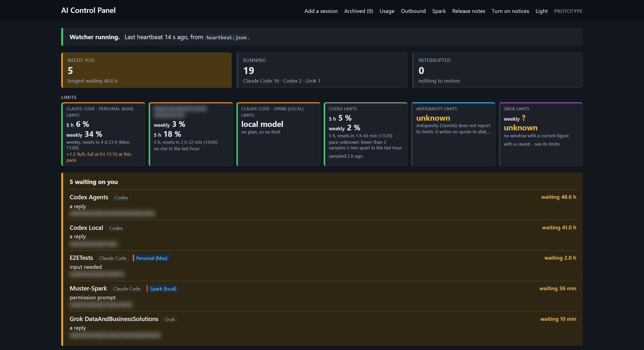Click the Claude Code tag beside Muster-Spark
This screenshot has width=644, height=350.
click(x=127, y=289)
